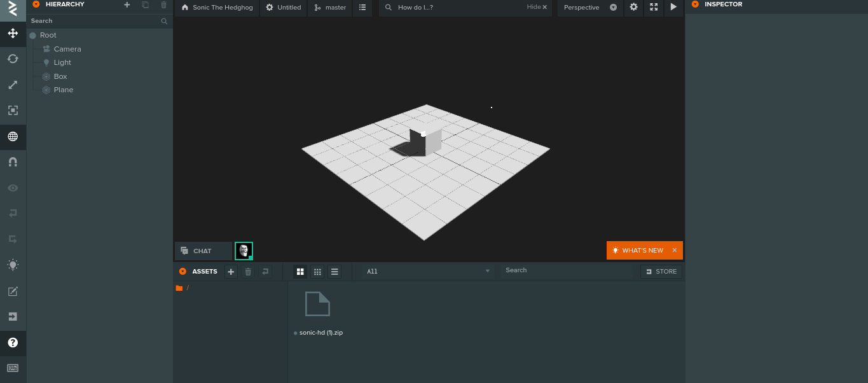Open the All asset filter dropdown
Viewport: 868px width, 383px height.
pos(428,272)
